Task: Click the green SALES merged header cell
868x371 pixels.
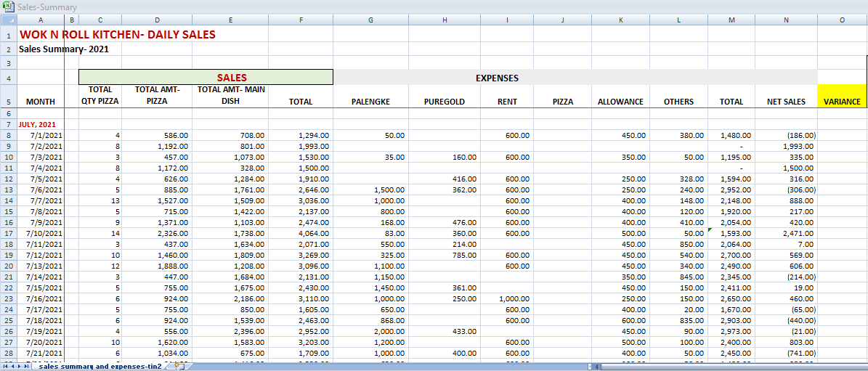Action: click(x=206, y=78)
